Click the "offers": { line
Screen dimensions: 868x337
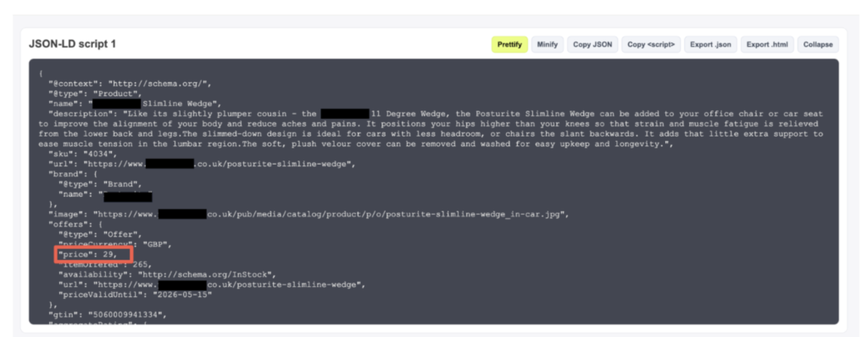(75, 224)
